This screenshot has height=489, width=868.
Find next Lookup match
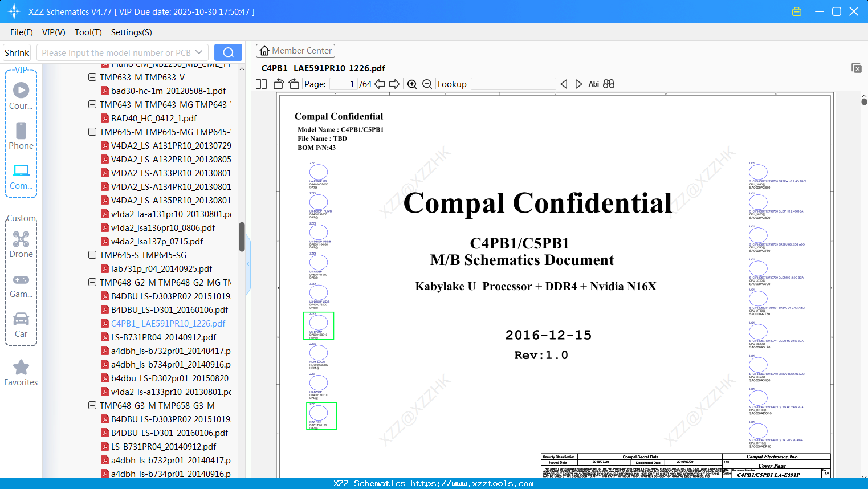(578, 84)
